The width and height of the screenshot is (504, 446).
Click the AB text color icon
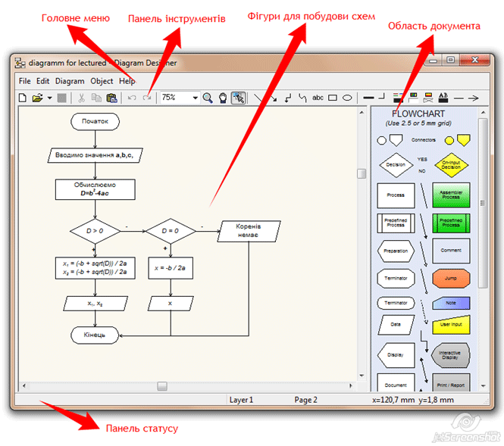443,97
